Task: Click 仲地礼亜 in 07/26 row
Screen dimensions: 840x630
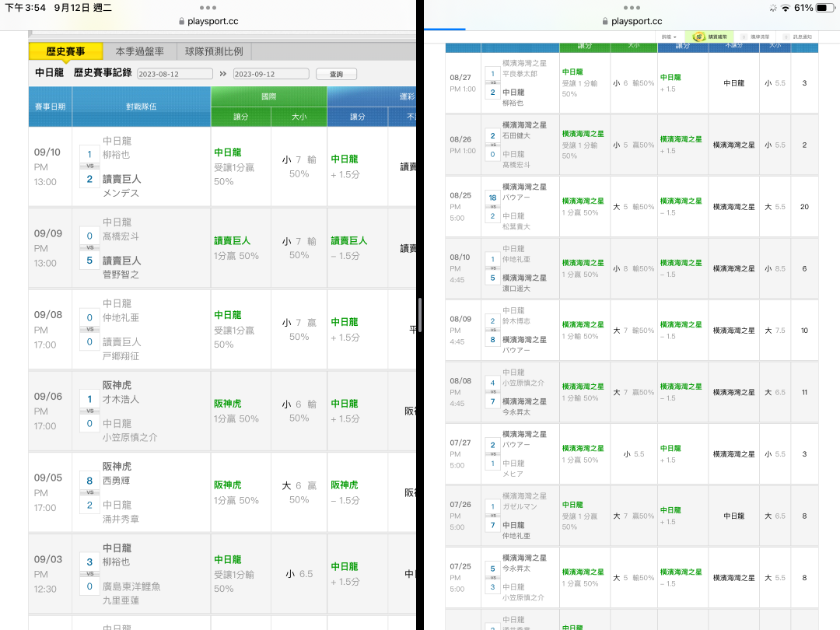Action: pos(516,536)
